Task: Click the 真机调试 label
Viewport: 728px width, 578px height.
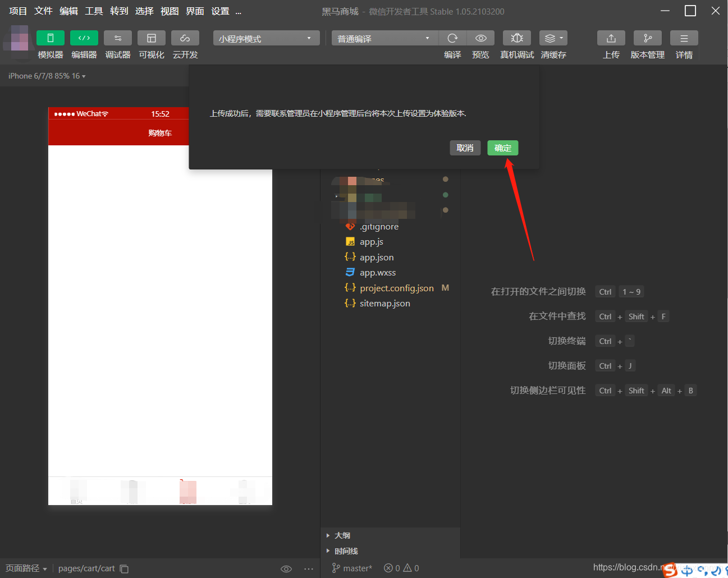Action: coord(517,54)
